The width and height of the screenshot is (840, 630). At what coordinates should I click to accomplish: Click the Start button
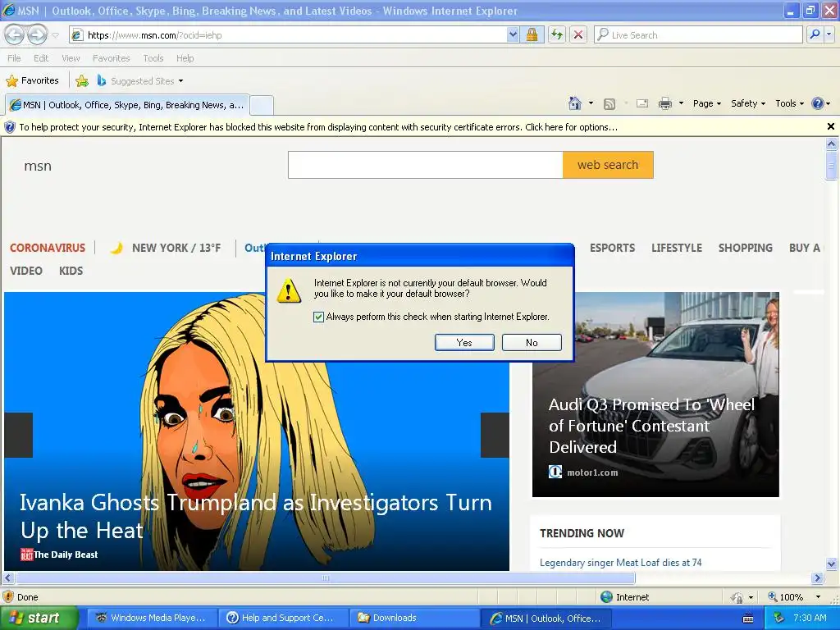click(x=39, y=618)
